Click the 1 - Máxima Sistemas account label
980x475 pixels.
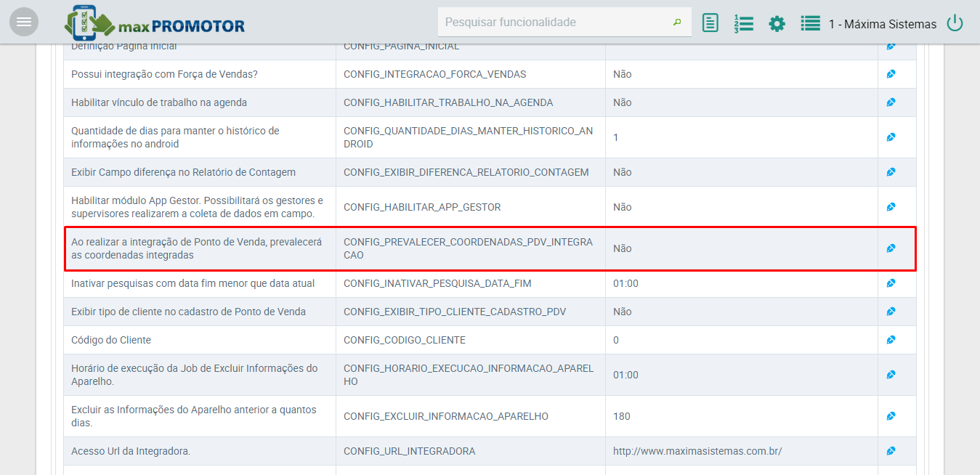coord(883,24)
